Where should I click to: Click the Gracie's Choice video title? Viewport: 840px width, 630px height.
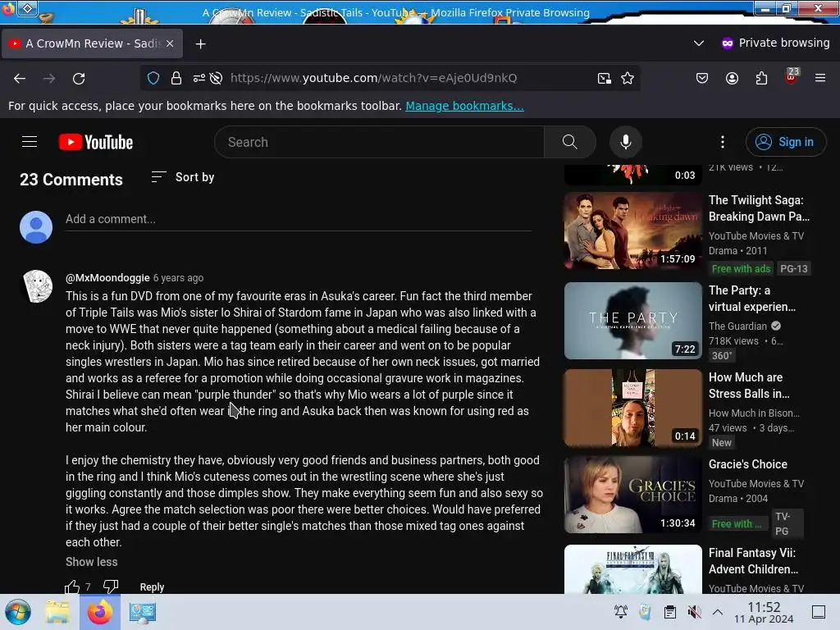pos(748,464)
